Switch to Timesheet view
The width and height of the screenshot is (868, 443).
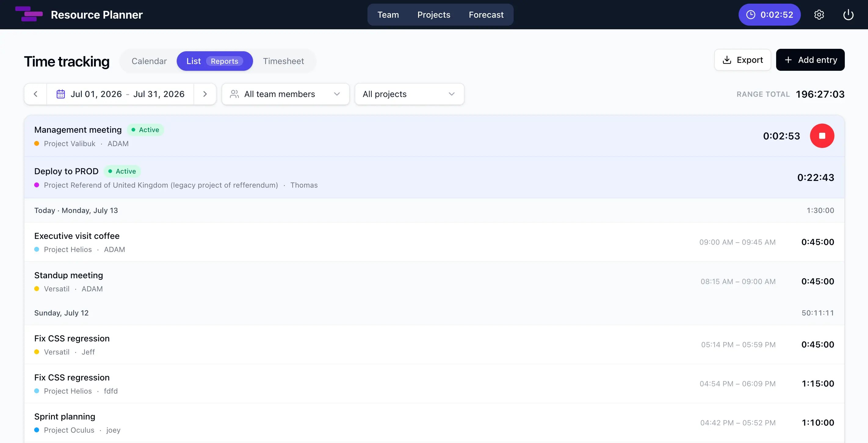283,61
